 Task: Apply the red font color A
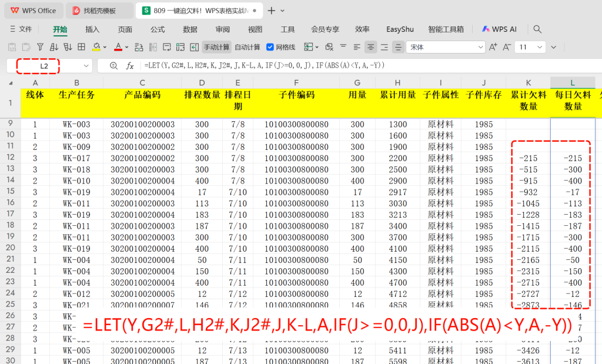(x=118, y=47)
